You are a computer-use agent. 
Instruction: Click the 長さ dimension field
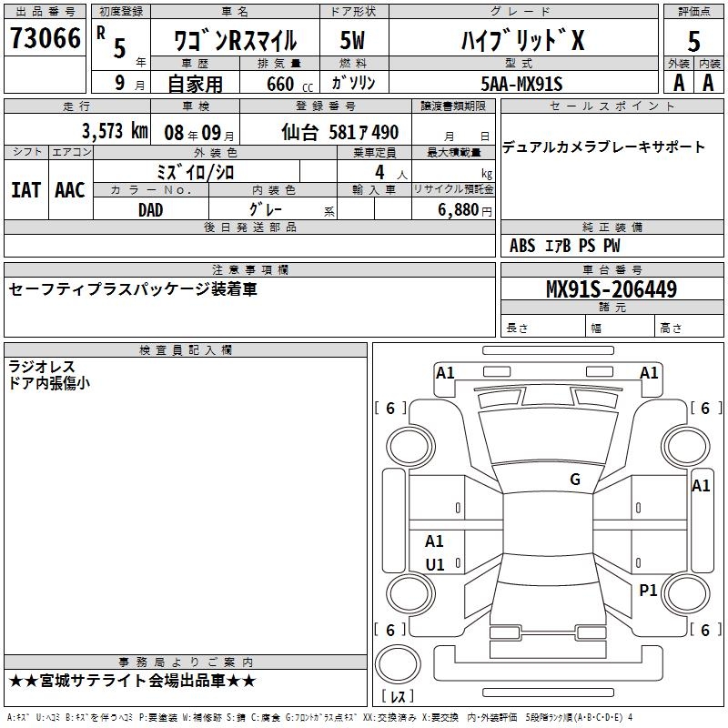(543, 326)
